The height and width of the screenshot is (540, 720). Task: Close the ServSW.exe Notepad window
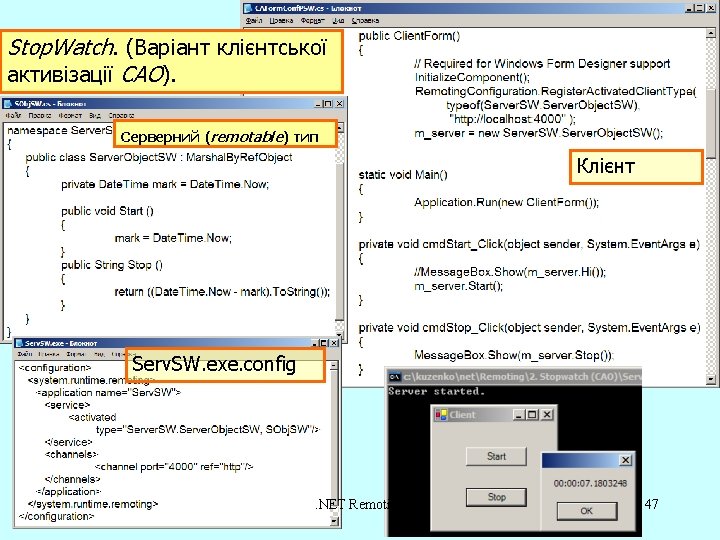334,343
